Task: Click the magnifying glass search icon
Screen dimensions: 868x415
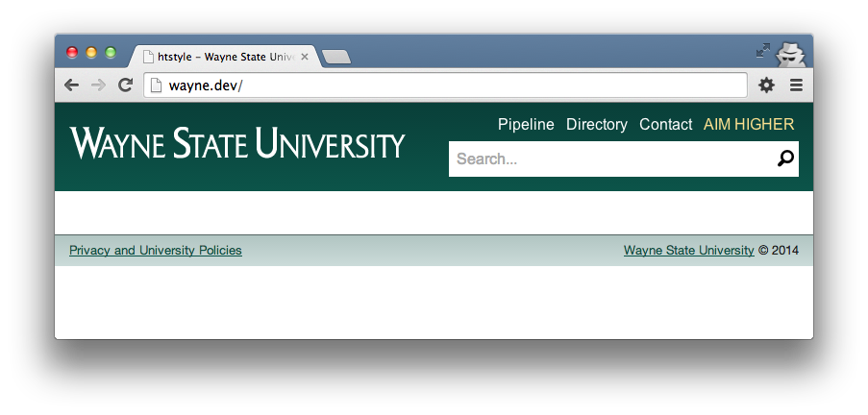Action: [785, 159]
